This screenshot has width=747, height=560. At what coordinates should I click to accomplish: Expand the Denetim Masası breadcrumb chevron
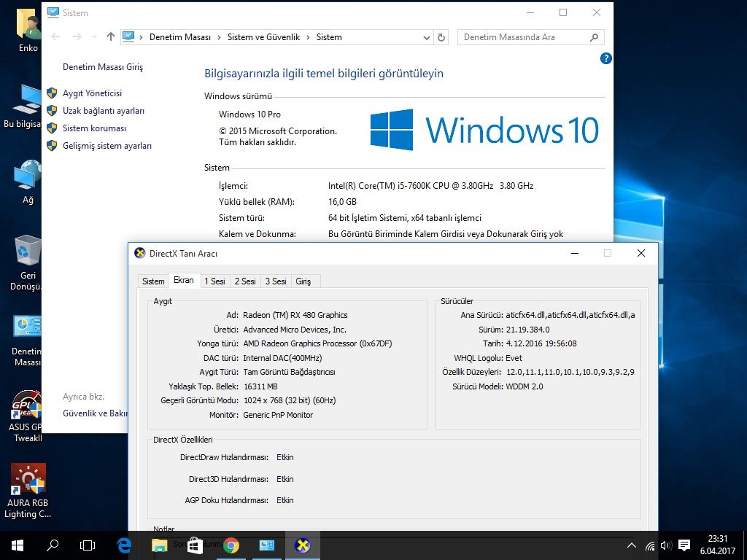pos(218,37)
